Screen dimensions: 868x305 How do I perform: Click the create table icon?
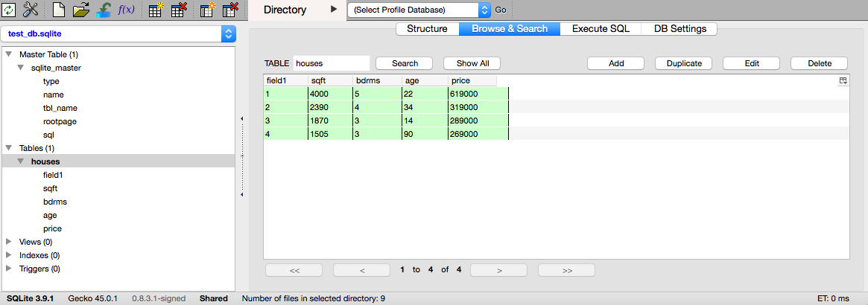pos(156,10)
